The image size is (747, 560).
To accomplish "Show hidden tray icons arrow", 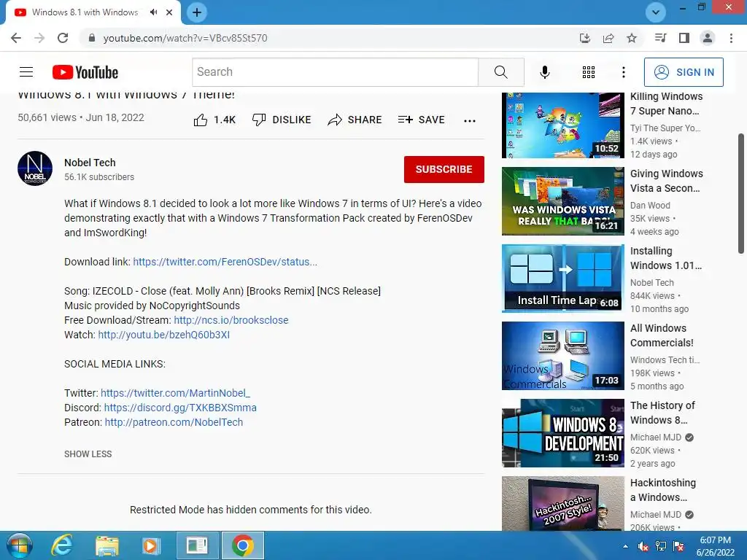I will (625, 546).
